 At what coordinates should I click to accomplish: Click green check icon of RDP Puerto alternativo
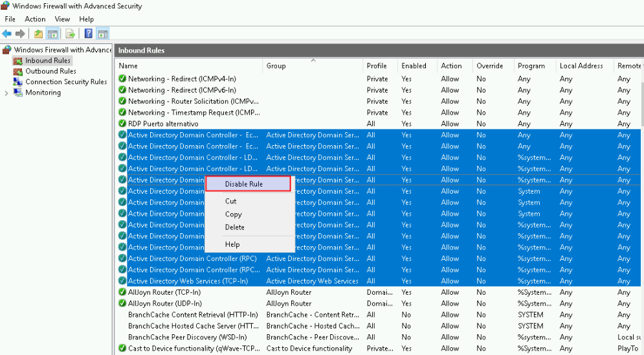tap(122, 123)
